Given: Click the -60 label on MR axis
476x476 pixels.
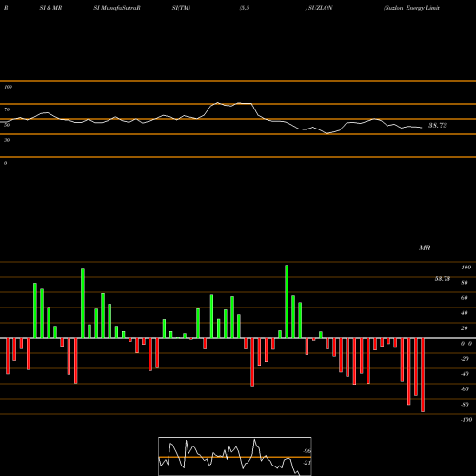Looking at the screenshot, I should 465,389.
